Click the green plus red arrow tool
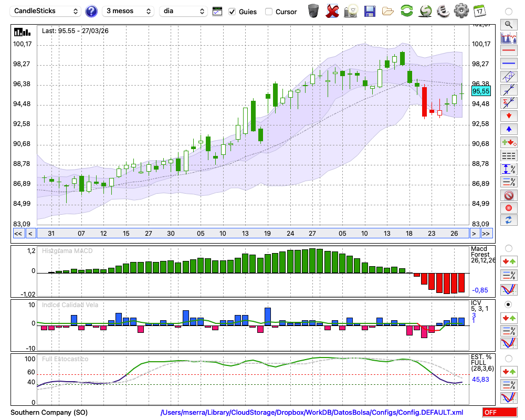 click(x=509, y=142)
